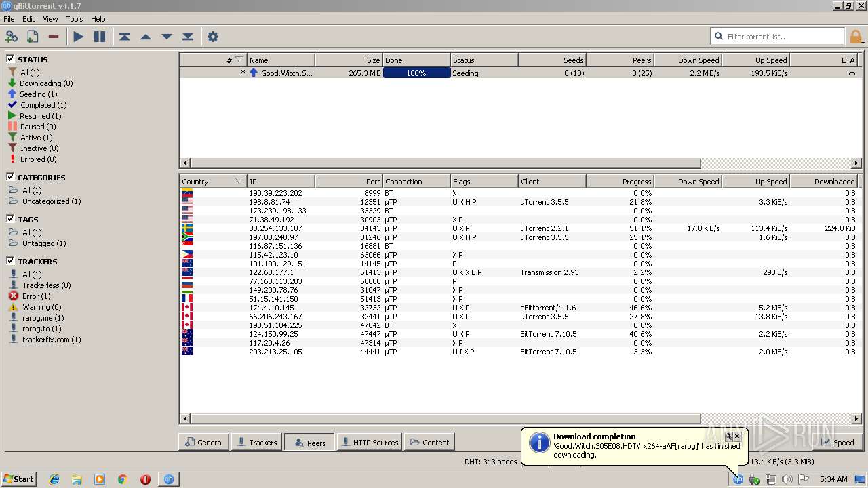The height and width of the screenshot is (488, 868).
Task: Click the 100% done progress bar
Action: tap(416, 73)
